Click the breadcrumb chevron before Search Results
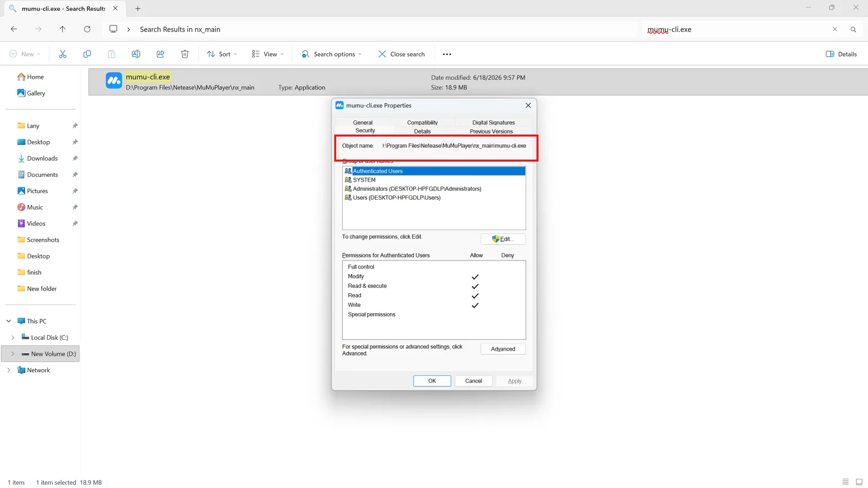Viewport: 868px width, 488px height. coord(129,29)
